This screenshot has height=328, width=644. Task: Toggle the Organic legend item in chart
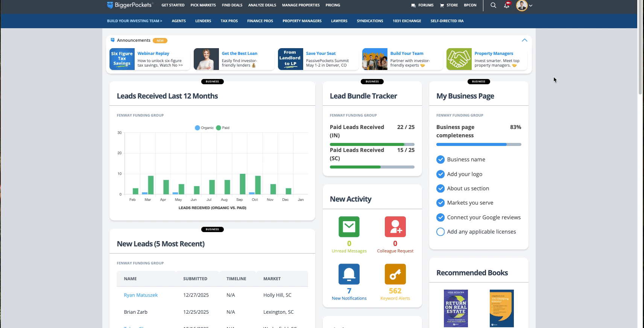pos(204,128)
